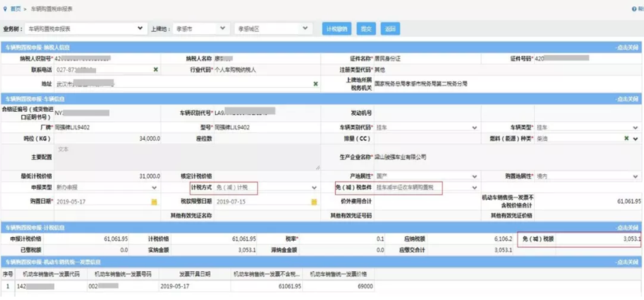Click the 生产企业名称 value 梁山骏强车业有限公司
The width and height of the screenshot is (644, 300).
coord(401,157)
